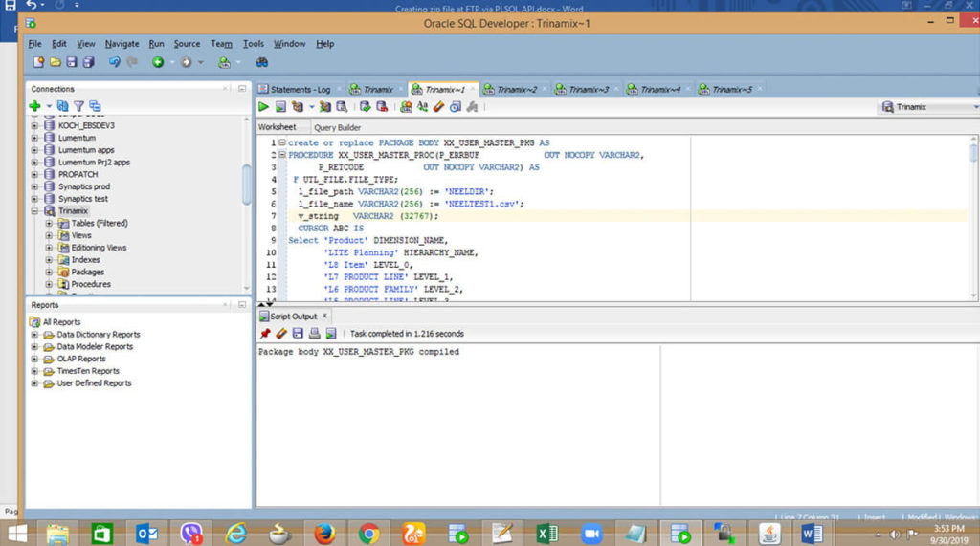980x546 pixels.
Task: Open the Navigate menu
Action: tap(122, 44)
